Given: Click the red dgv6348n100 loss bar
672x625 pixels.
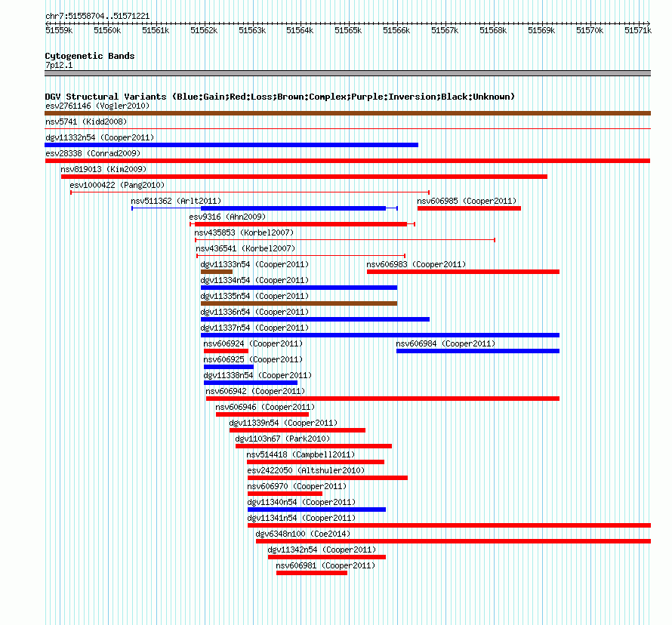Looking at the screenshot, I should coord(454,541).
